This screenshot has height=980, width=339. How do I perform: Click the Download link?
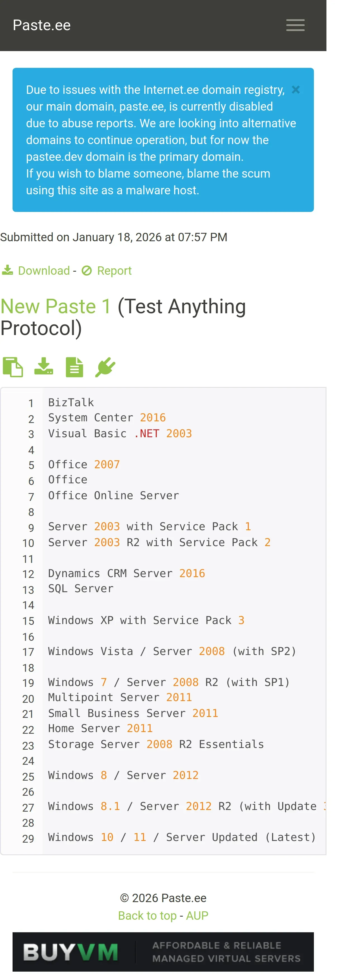(44, 271)
